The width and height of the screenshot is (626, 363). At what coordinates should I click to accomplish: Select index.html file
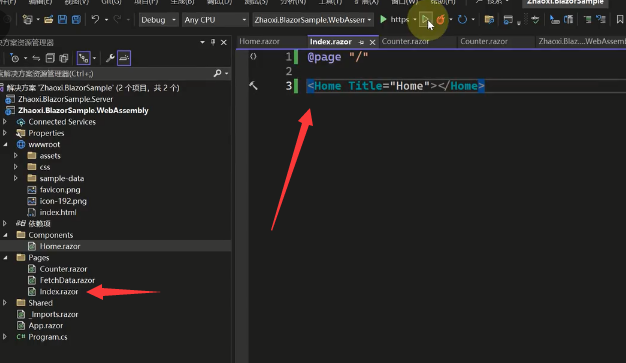point(58,212)
